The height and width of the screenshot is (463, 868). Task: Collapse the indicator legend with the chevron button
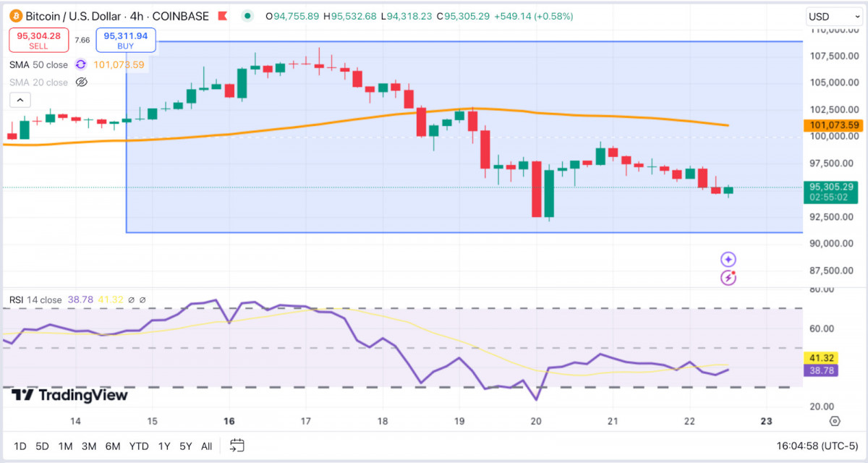(x=20, y=101)
